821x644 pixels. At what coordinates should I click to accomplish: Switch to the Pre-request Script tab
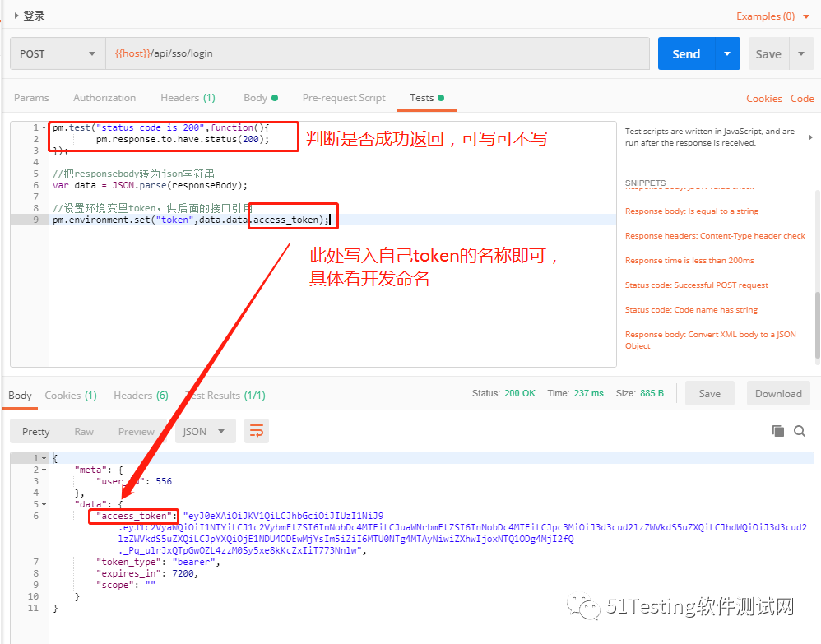click(x=344, y=98)
